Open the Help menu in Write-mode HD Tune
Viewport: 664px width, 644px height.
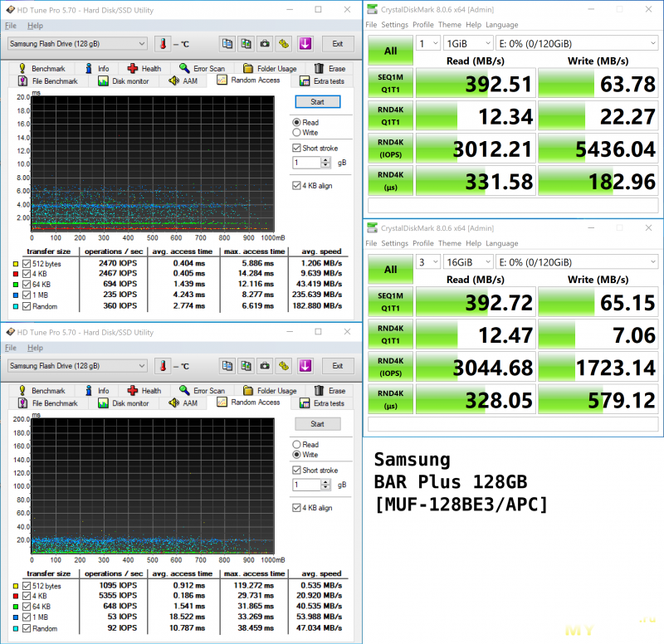tap(35, 348)
